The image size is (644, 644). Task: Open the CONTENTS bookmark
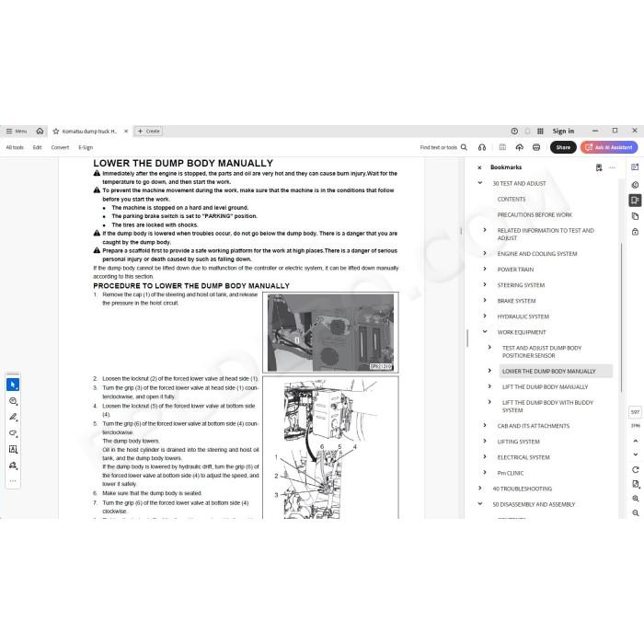click(x=512, y=200)
